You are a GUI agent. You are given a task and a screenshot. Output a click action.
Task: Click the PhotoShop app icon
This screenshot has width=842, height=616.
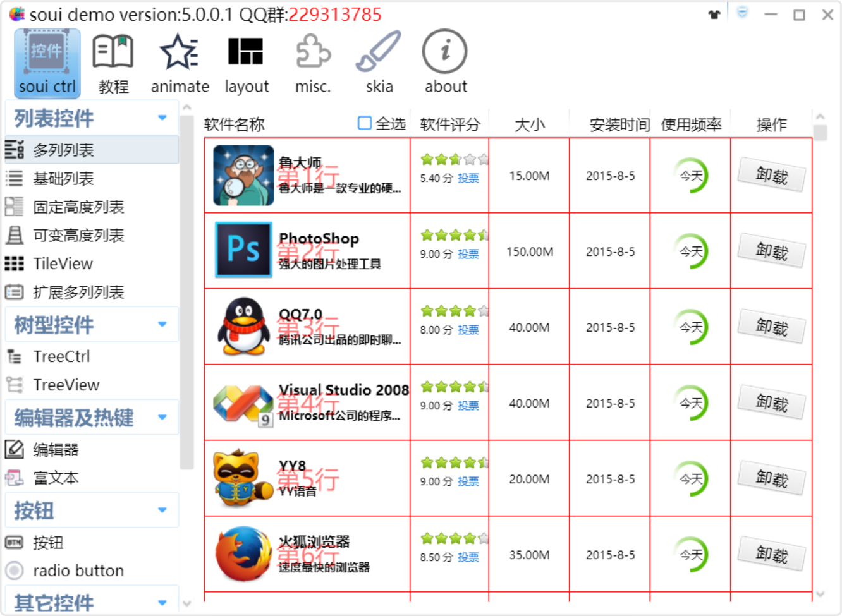tap(243, 250)
